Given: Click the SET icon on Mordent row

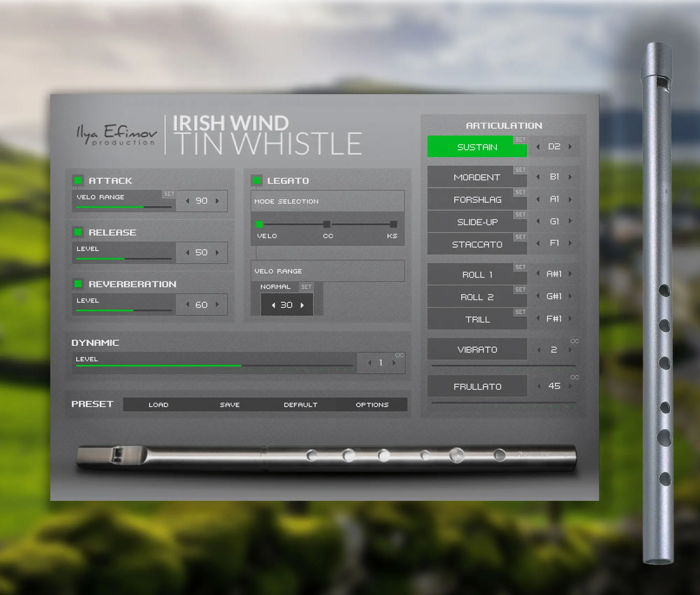Looking at the screenshot, I should click(520, 170).
